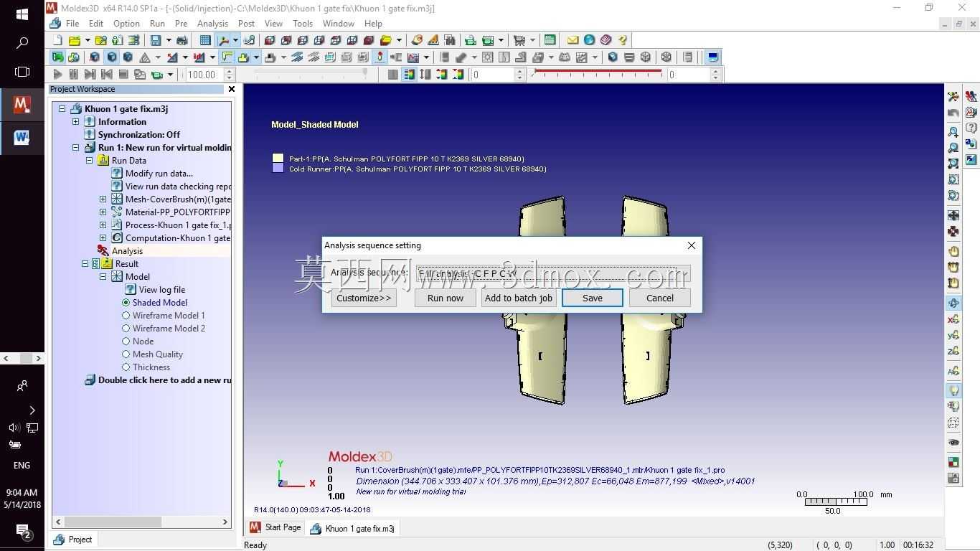
Task: Open the Tools menu
Action: click(x=303, y=24)
